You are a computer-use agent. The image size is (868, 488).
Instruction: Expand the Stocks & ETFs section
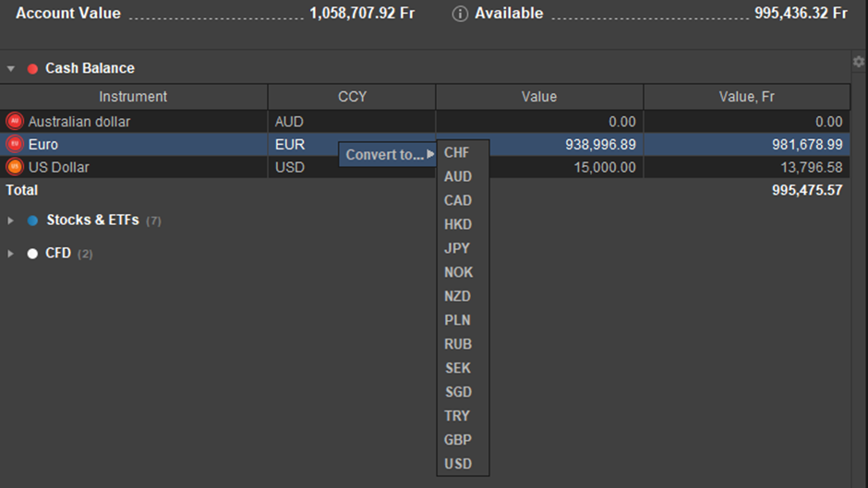(11, 220)
